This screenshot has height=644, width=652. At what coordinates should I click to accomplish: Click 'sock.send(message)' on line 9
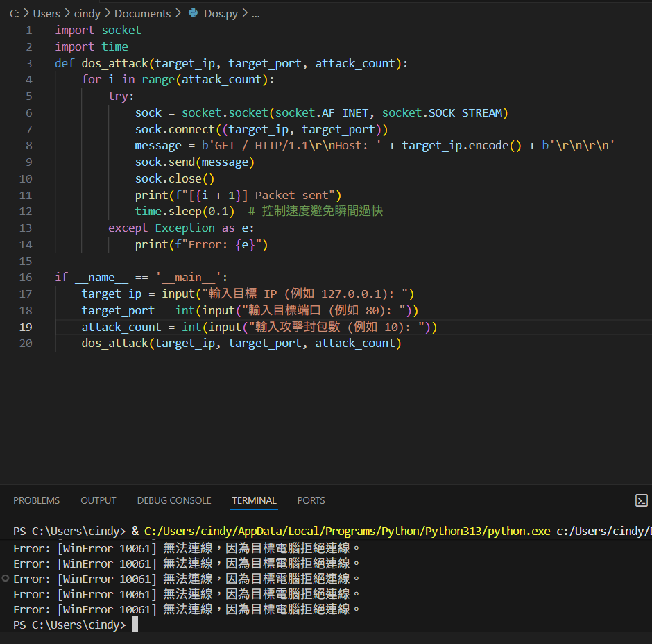coord(195,162)
